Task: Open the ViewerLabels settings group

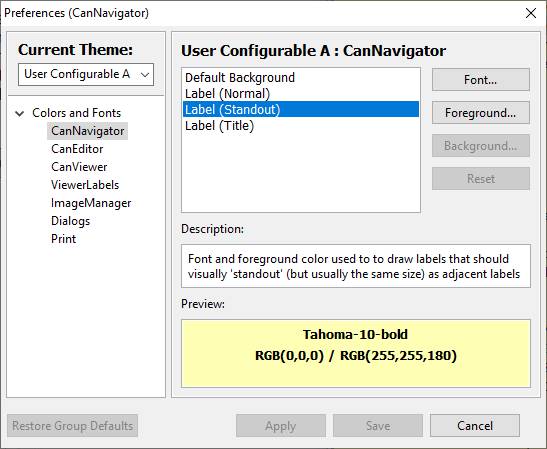Action: [85, 185]
